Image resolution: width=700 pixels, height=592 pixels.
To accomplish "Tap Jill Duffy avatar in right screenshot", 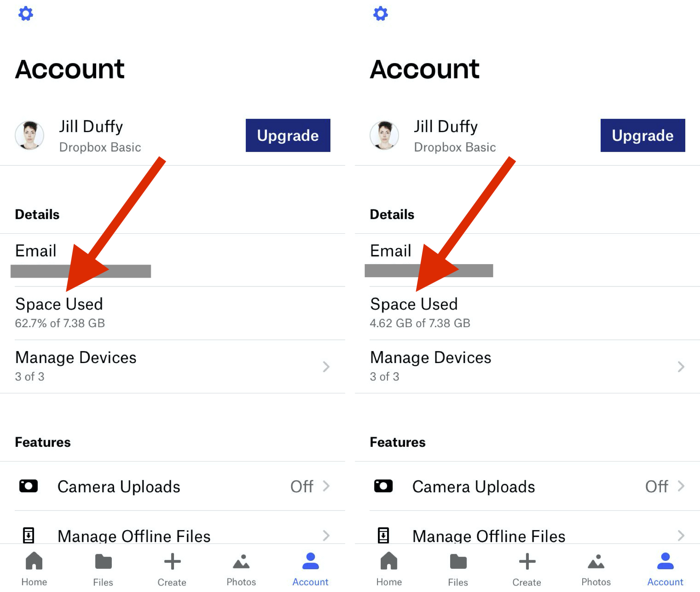I will [x=384, y=135].
